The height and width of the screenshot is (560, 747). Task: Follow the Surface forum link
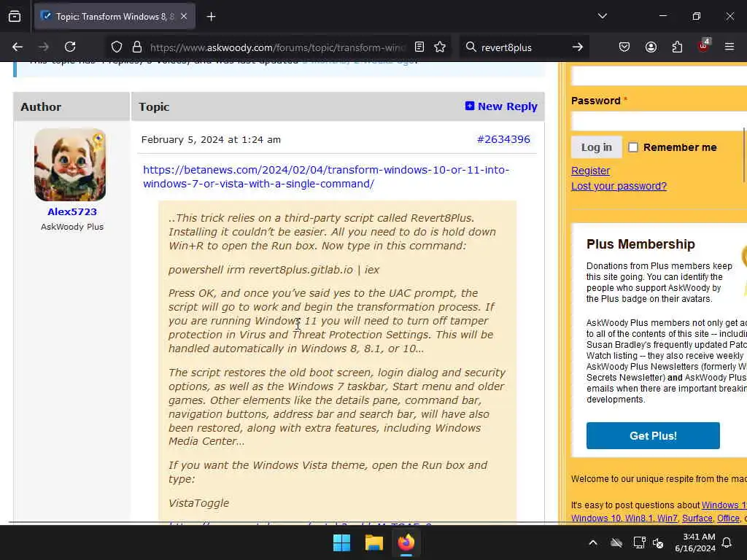tap(697, 518)
